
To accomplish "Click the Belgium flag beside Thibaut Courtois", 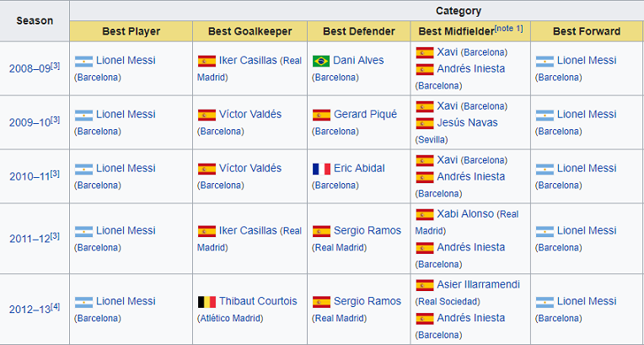I will coord(207,301).
